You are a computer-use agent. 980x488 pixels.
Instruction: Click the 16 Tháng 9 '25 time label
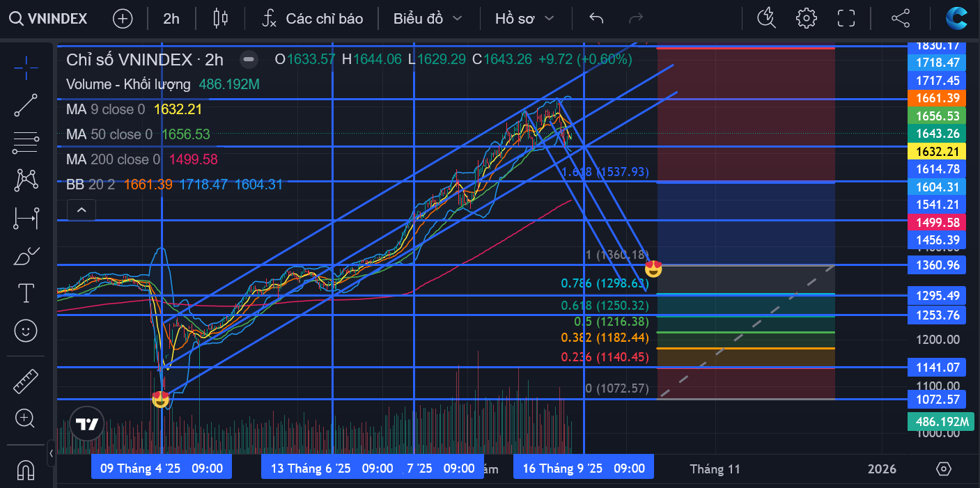(x=584, y=469)
